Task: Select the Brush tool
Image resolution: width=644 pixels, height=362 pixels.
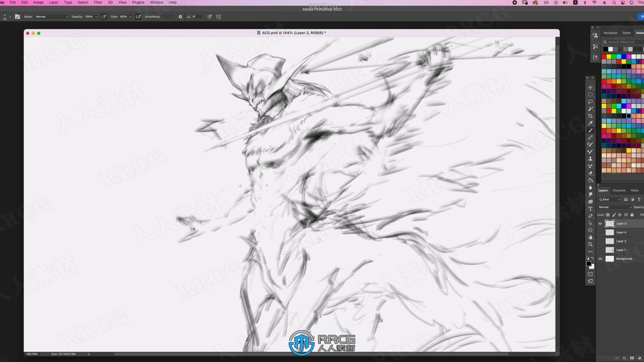Action: [x=590, y=130]
